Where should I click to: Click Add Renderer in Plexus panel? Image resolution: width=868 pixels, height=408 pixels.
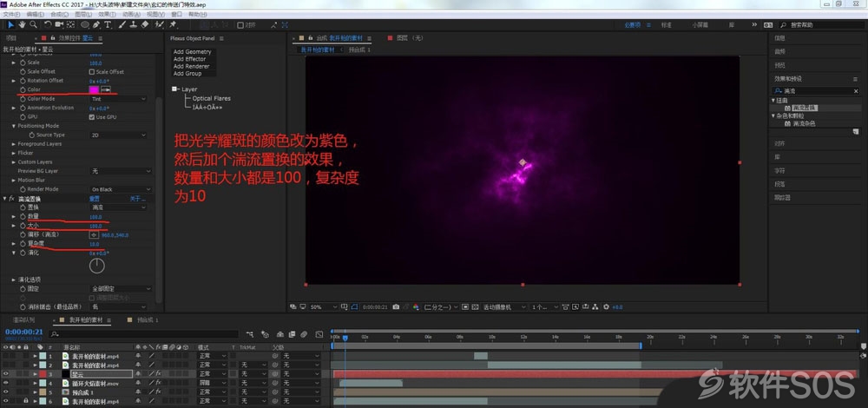(x=191, y=66)
